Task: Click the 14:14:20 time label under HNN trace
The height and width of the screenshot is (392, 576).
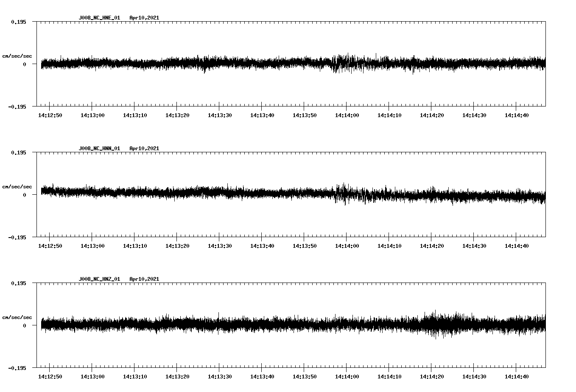Action: pos(431,245)
